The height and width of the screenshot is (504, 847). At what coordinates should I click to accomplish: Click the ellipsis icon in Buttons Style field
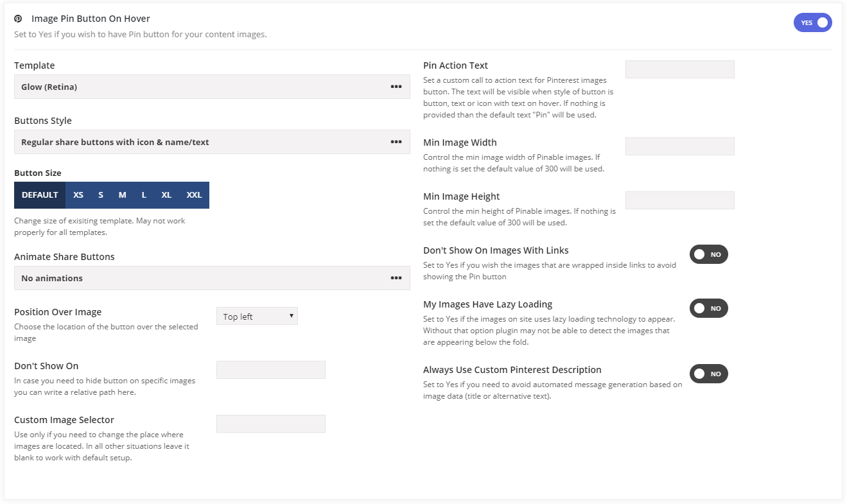pos(396,142)
